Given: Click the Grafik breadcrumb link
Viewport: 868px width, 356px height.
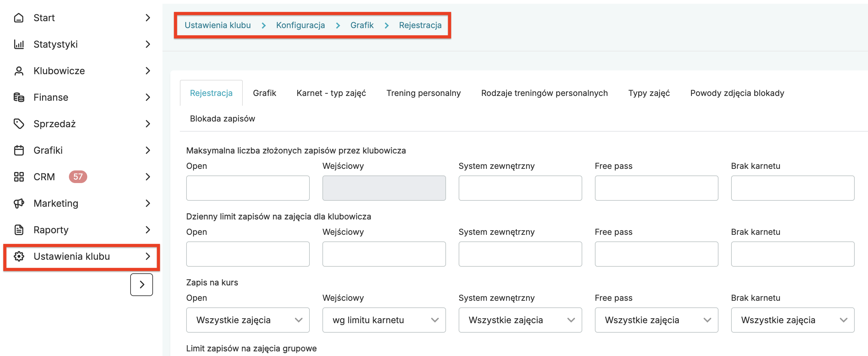Looking at the screenshot, I should click(x=362, y=25).
